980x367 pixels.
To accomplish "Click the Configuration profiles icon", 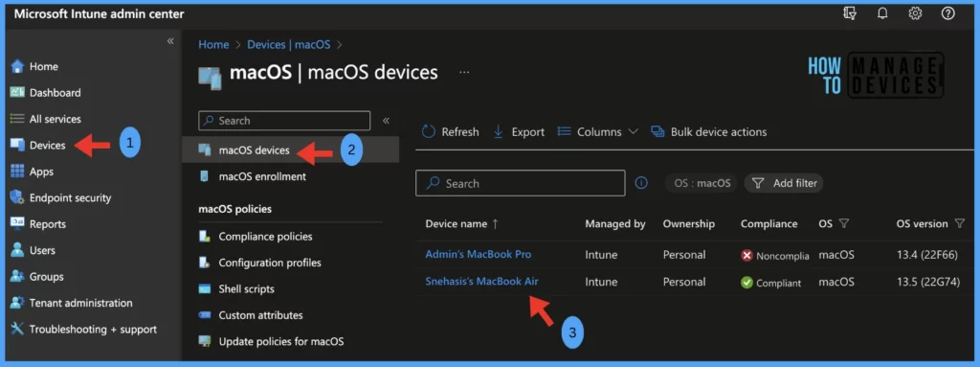I will (x=205, y=264).
